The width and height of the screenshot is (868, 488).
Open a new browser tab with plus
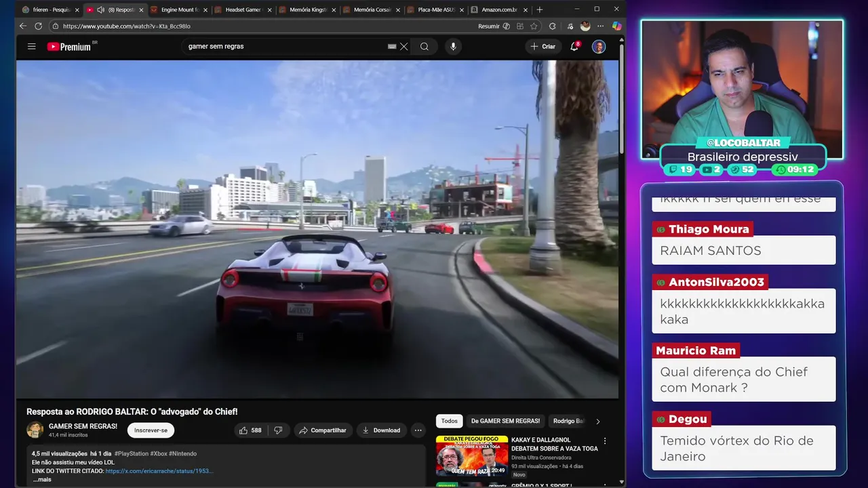point(540,9)
